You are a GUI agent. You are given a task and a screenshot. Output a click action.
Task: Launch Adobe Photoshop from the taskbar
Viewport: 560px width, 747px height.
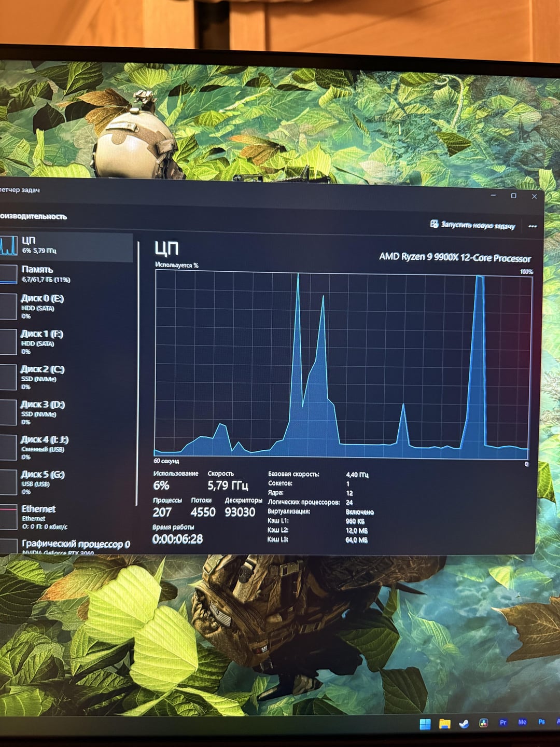541,721
